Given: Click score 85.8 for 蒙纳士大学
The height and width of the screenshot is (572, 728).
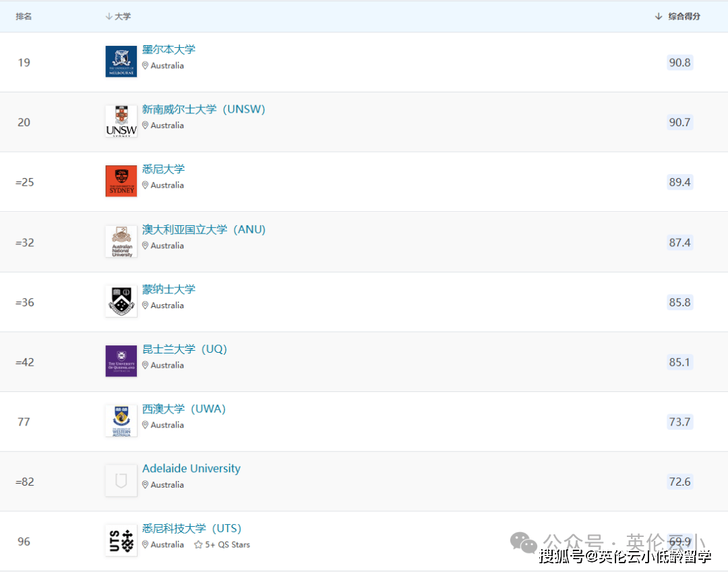Looking at the screenshot, I should 679,302.
